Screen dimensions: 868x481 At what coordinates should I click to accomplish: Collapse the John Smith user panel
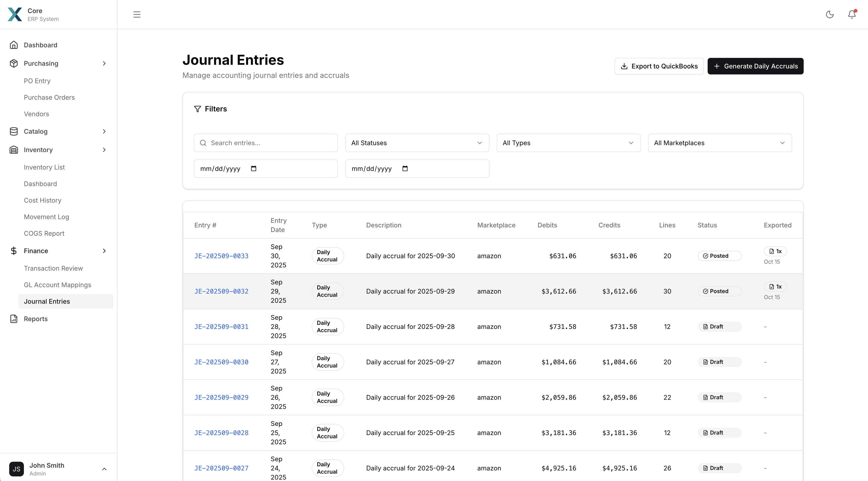(x=105, y=469)
